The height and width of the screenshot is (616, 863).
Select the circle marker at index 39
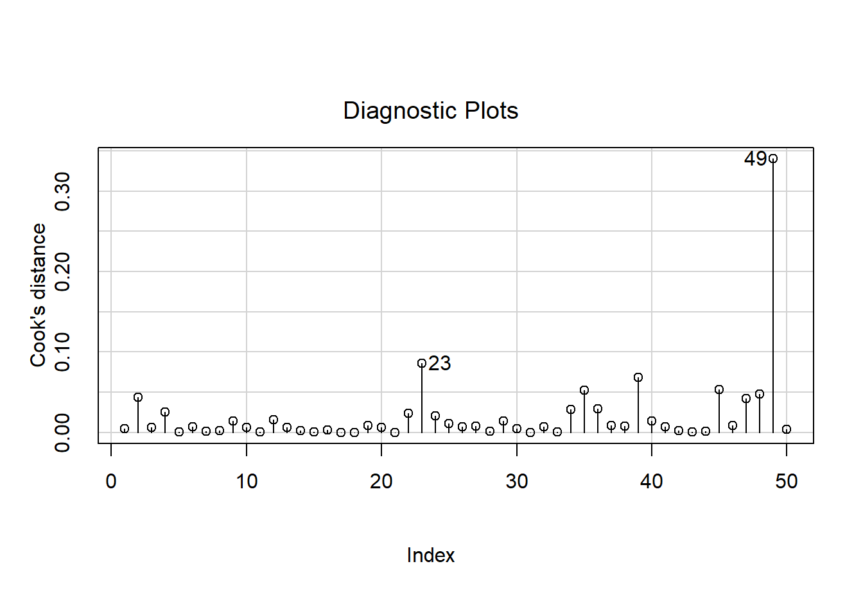coord(638,377)
